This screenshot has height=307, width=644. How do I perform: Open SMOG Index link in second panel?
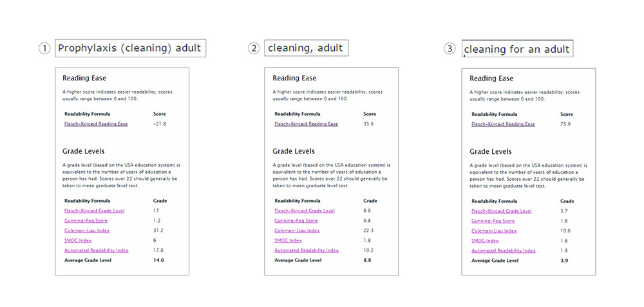pyautogui.click(x=288, y=241)
